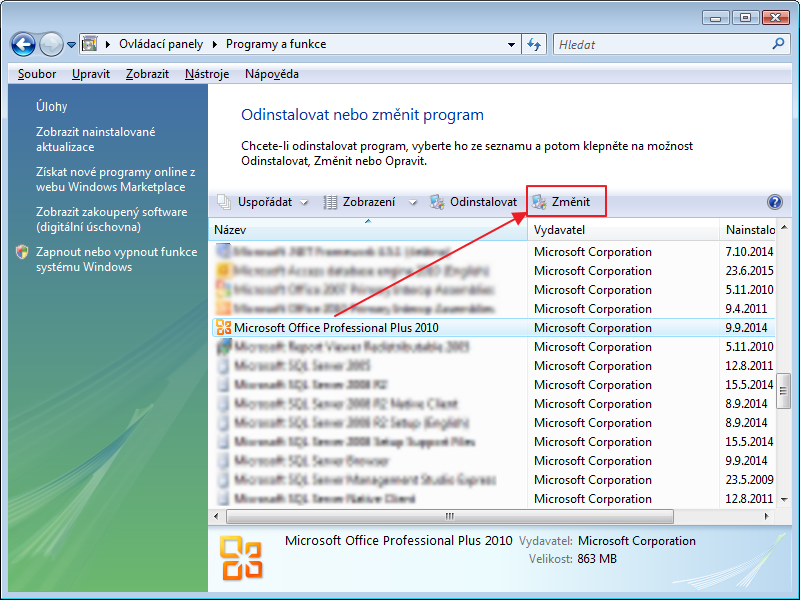Screen dimensions: 800x600
Task: Close the Programy a funkce window
Action: 776,18
